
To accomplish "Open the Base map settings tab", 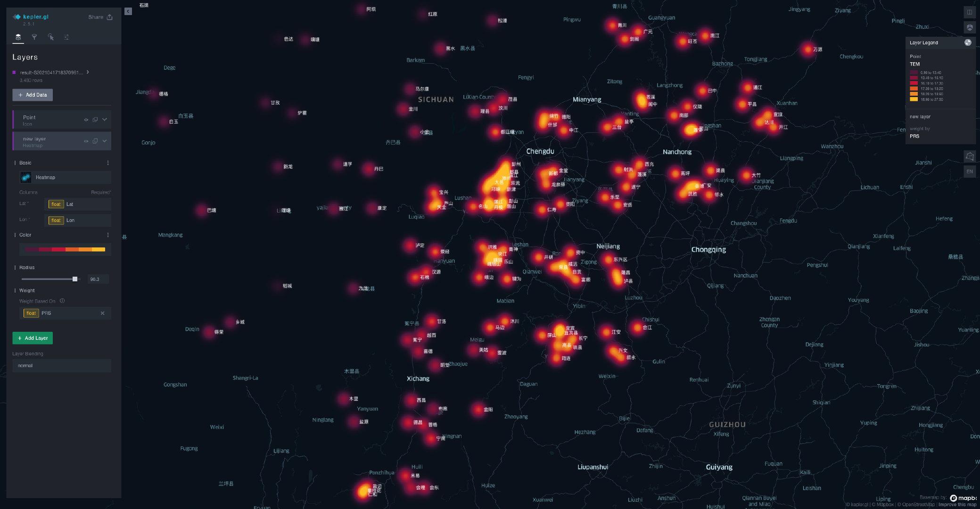I will [66, 37].
